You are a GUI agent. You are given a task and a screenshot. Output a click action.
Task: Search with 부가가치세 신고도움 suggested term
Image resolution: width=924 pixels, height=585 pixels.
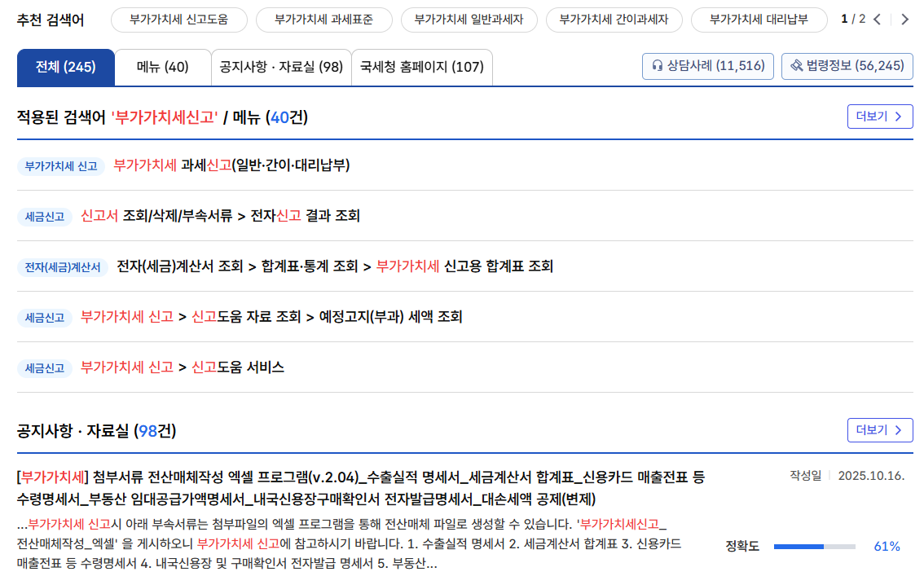pos(178,20)
